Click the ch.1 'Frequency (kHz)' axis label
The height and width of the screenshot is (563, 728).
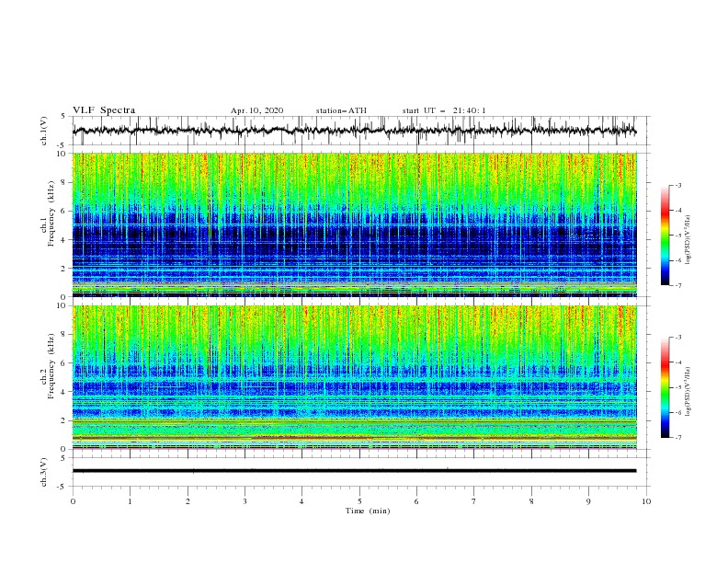(51, 212)
